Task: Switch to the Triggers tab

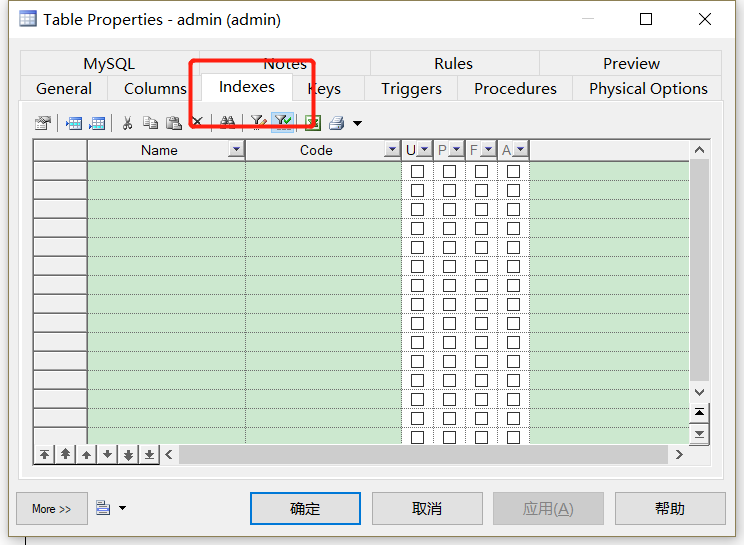Action: pyautogui.click(x=411, y=89)
